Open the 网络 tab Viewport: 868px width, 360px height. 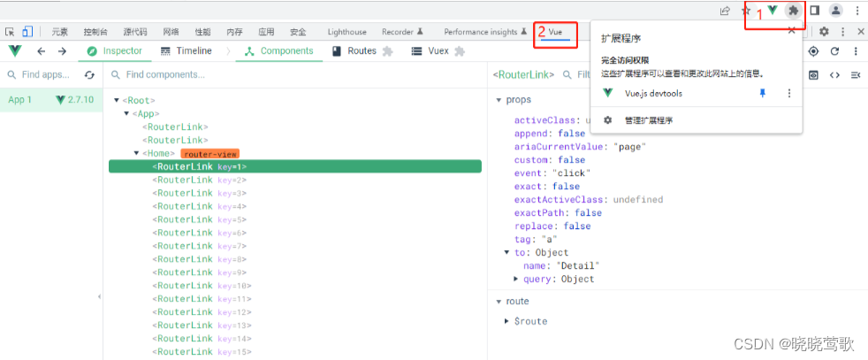click(171, 32)
